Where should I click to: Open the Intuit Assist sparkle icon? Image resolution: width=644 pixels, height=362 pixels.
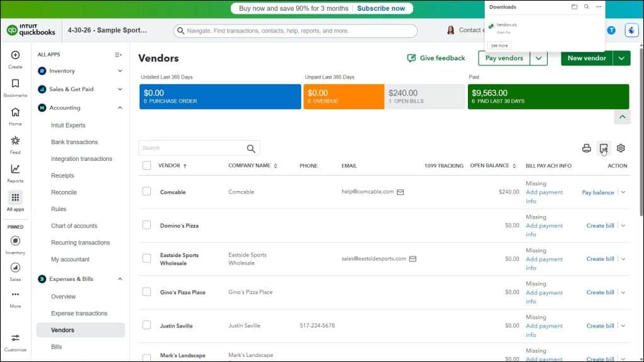pos(631,30)
